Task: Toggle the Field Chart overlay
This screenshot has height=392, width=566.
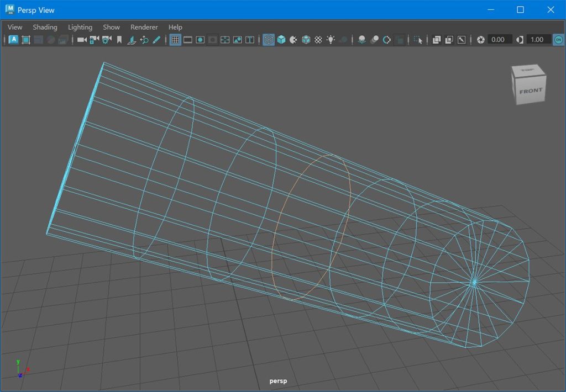Action: point(225,40)
